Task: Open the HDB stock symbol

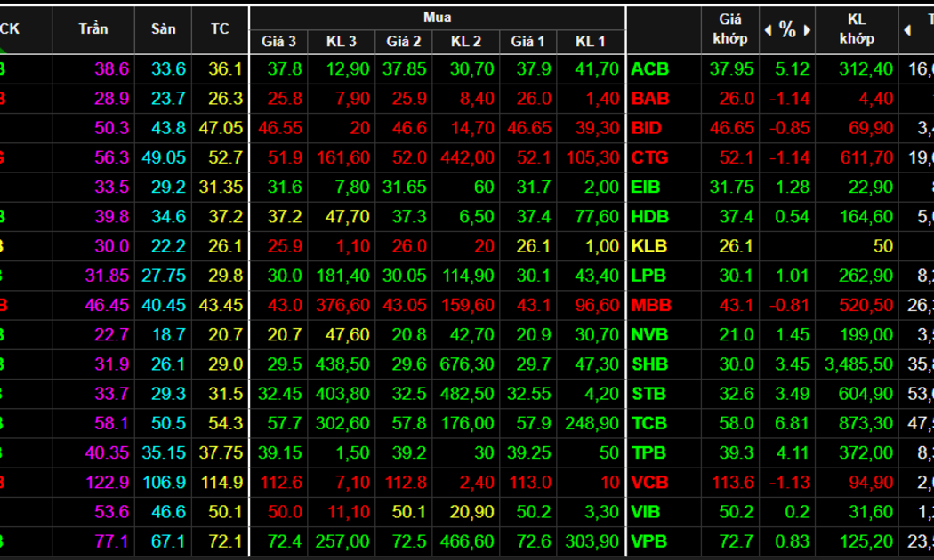Action: pos(650,217)
